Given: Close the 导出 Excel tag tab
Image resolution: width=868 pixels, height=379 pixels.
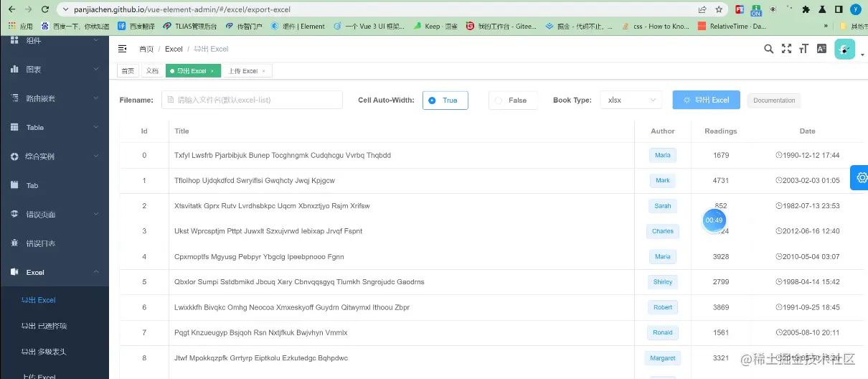Looking at the screenshot, I should pyautogui.click(x=212, y=71).
